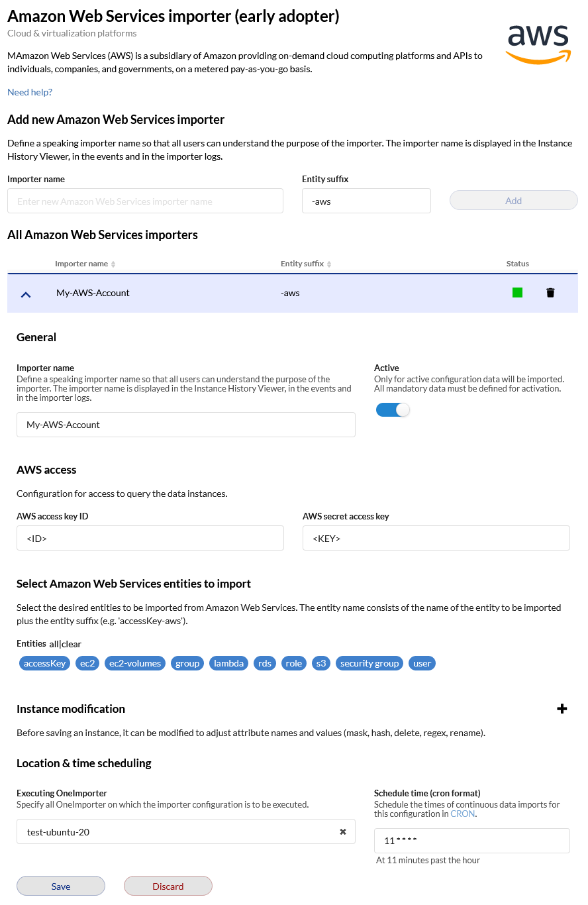Image resolution: width=588 pixels, height=905 pixels.
Task: Collapse the My-AWS-Account importer row
Action: [x=26, y=293]
